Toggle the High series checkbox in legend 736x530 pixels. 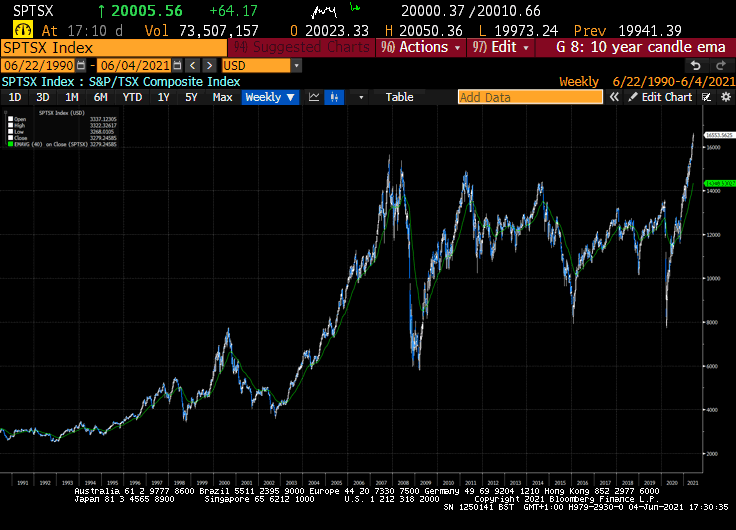(10, 125)
